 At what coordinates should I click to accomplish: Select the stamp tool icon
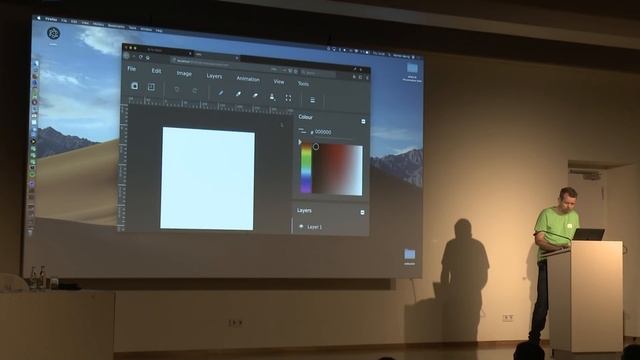pyautogui.click(x=272, y=97)
